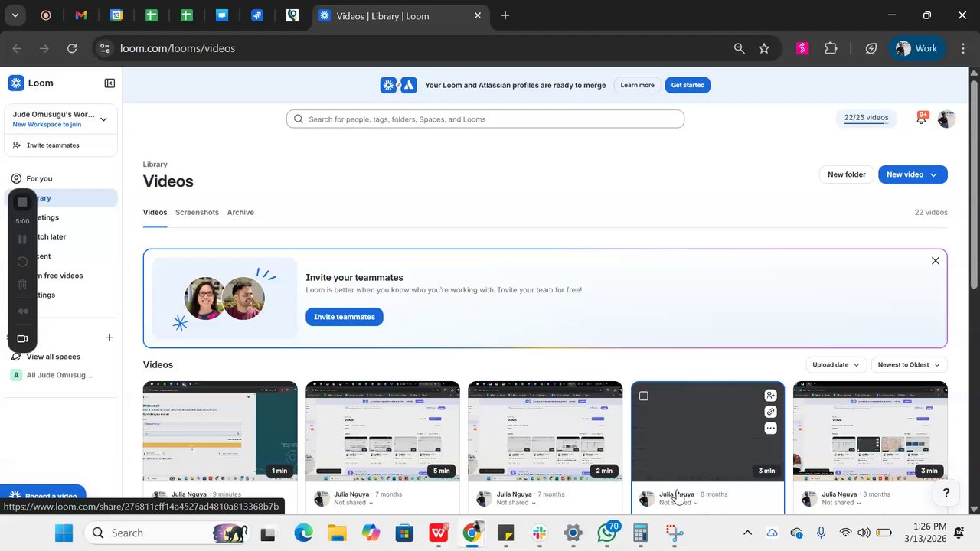Expand the Jude Omusugu's workspace switcher
The image size is (980, 551).
103,119
